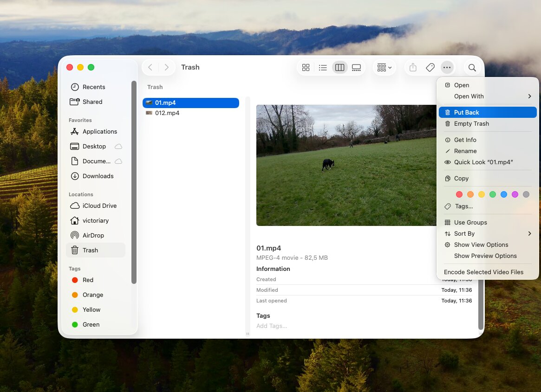The image size is (541, 392).
Task: Click the Action ellipsis toolbar button
Action: pos(447,68)
